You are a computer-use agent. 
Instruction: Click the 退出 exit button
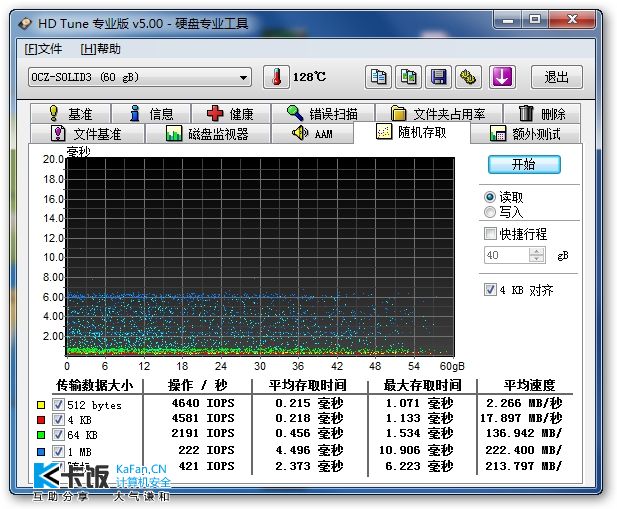pyautogui.click(x=556, y=77)
